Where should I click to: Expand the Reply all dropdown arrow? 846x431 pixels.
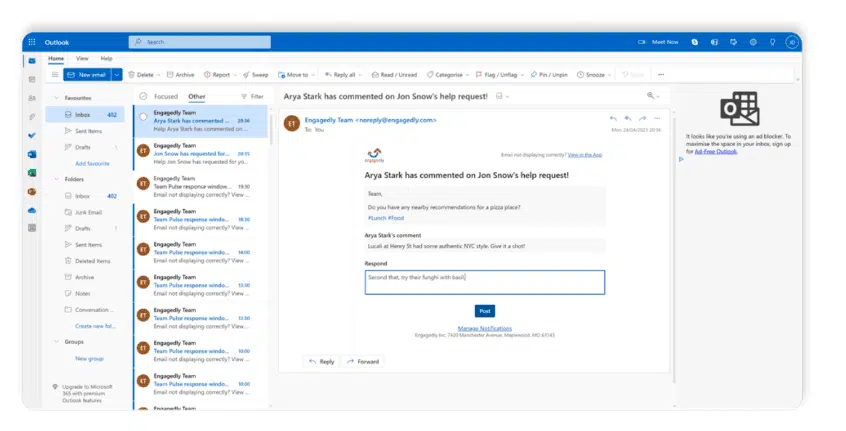point(360,75)
